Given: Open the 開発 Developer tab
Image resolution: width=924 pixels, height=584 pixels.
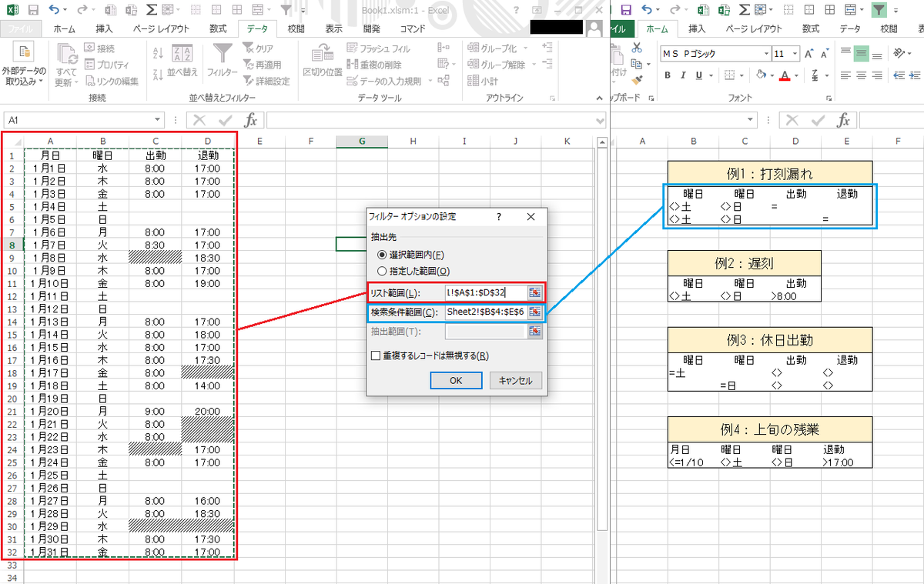Looking at the screenshot, I should coord(371,28).
